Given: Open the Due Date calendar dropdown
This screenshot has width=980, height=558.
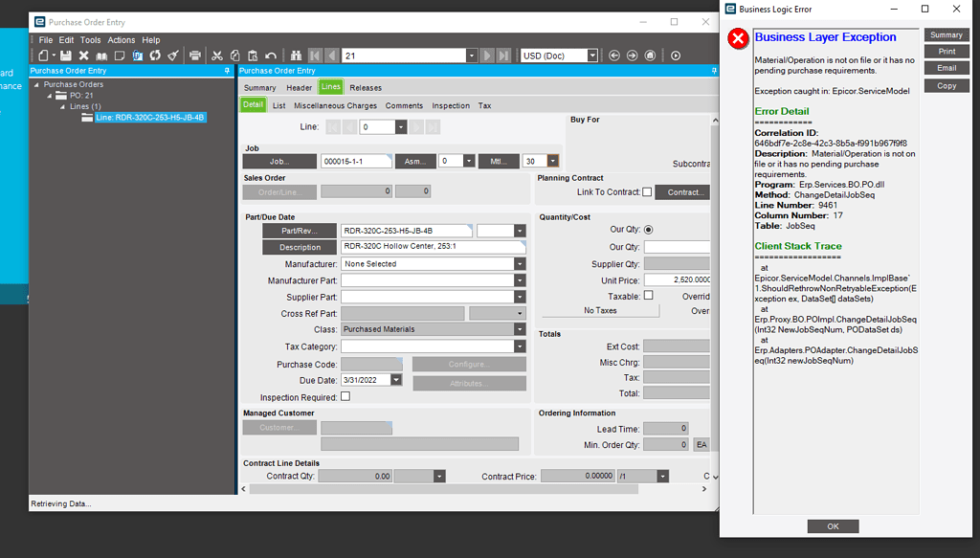Looking at the screenshot, I should (x=394, y=379).
